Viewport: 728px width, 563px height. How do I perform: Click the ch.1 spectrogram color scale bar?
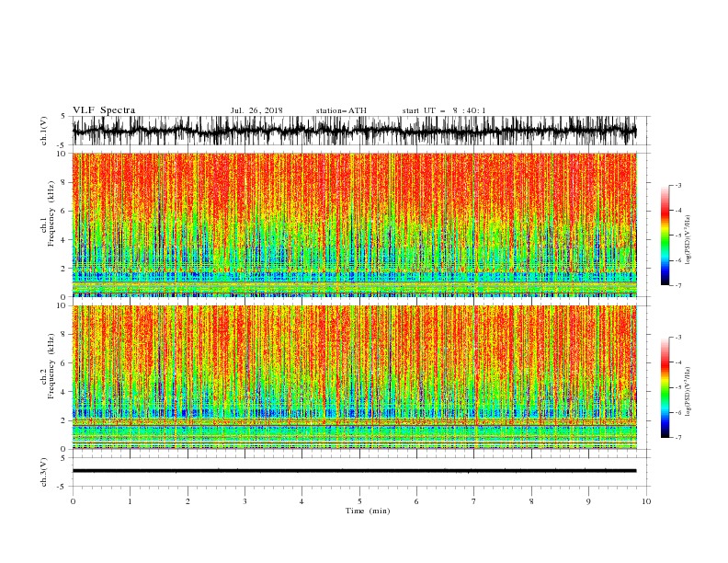665,236
